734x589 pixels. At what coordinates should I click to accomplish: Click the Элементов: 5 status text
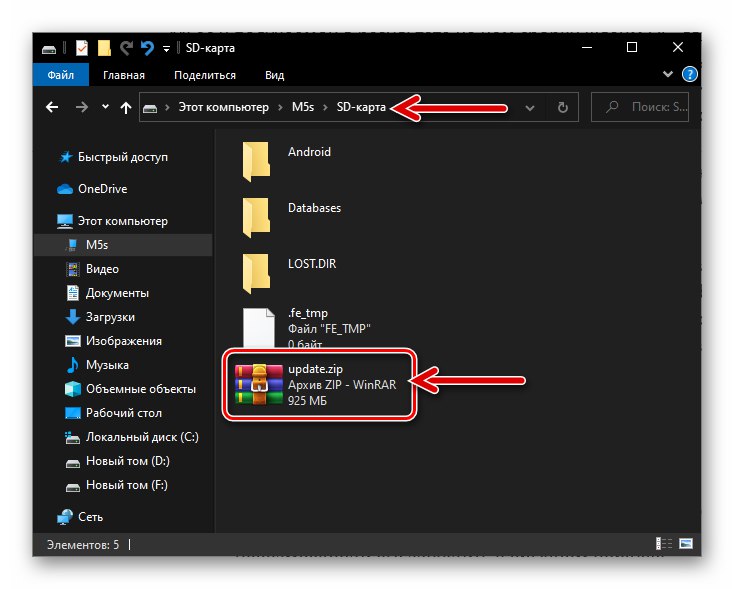(x=83, y=545)
